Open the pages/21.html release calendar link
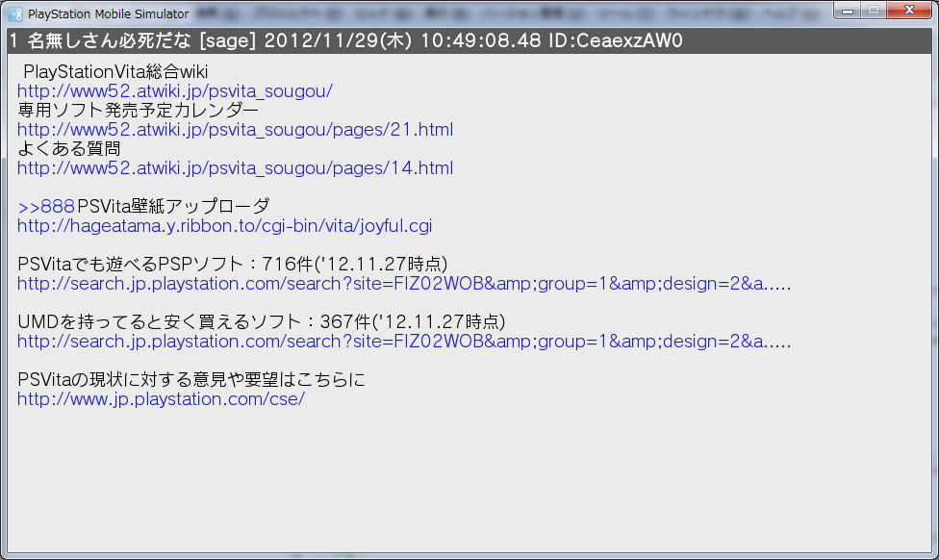Image resolution: width=939 pixels, height=560 pixels. click(236, 130)
